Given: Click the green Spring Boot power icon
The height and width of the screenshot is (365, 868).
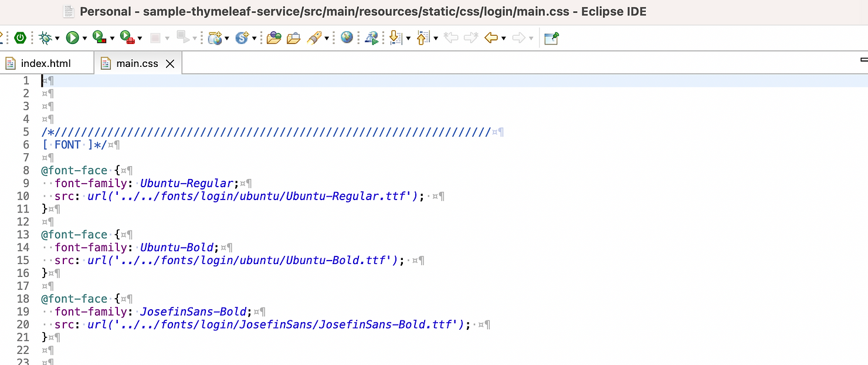Looking at the screenshot, I should click(21, 38).
